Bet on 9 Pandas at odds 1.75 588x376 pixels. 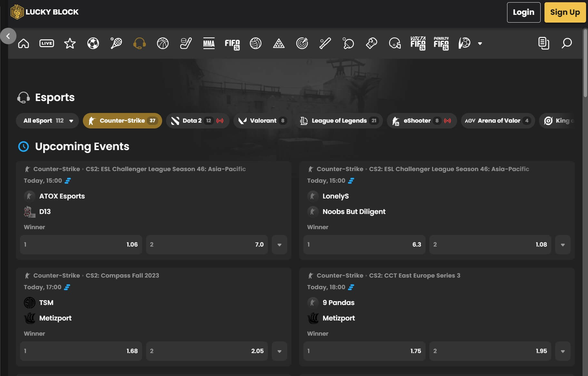(x=364, y=351)
